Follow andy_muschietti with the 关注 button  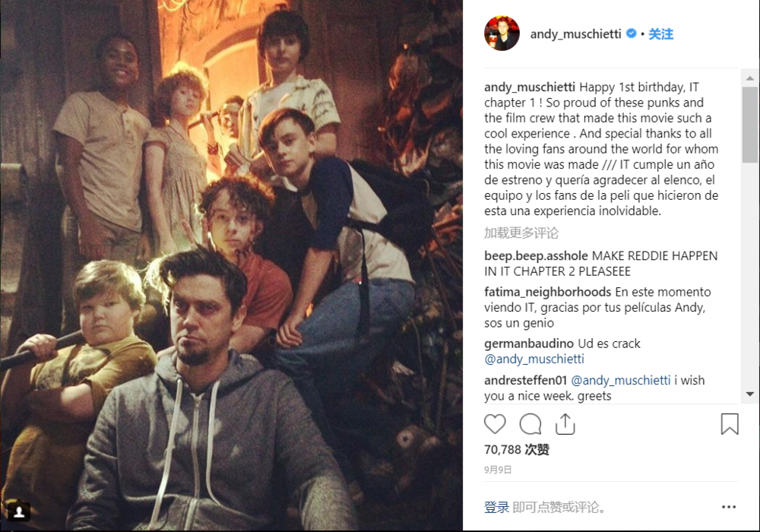[661, 34]
